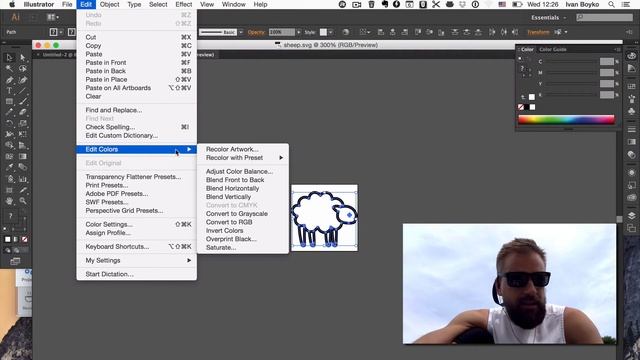This screenshot has height=360, width=640.
Task: Select the Magic Wand tool
Action: (9, 69)
